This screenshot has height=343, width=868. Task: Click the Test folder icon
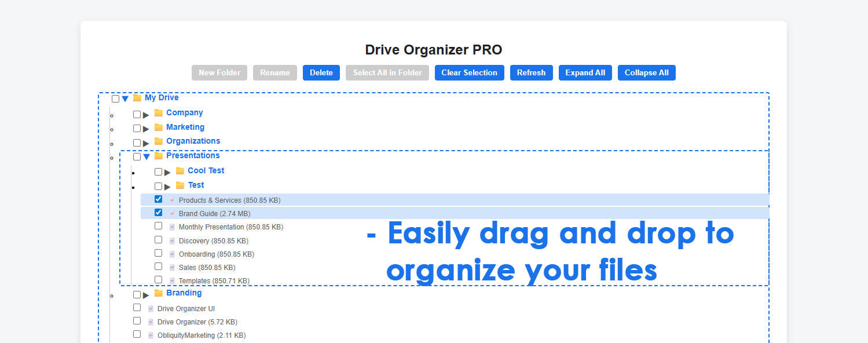click(x=180, y=185)
